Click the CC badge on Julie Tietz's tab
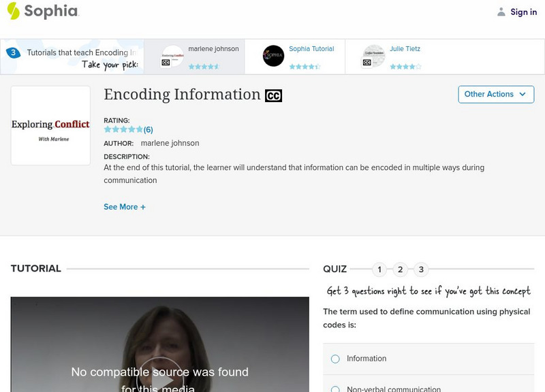The height and width of the screenshot is (392, 545). (x=367, y=63)
